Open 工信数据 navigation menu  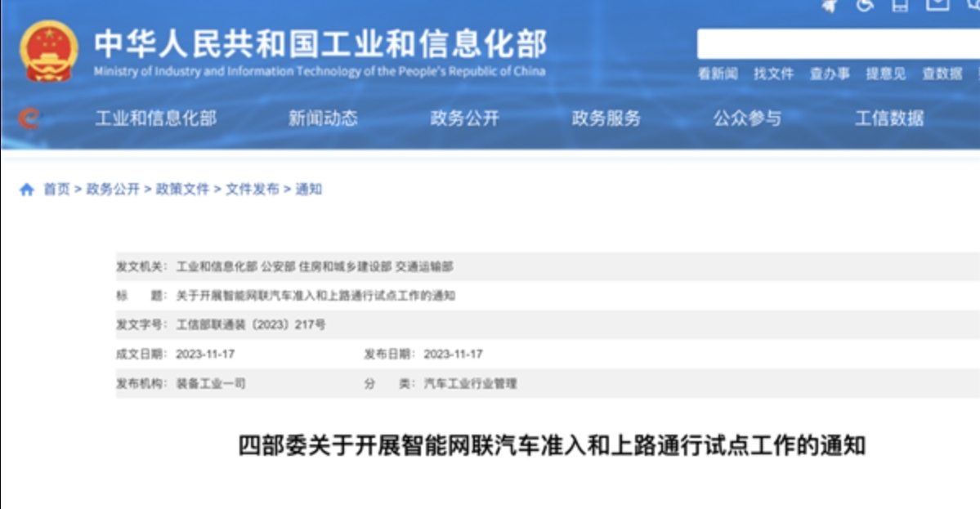(889, 118)
